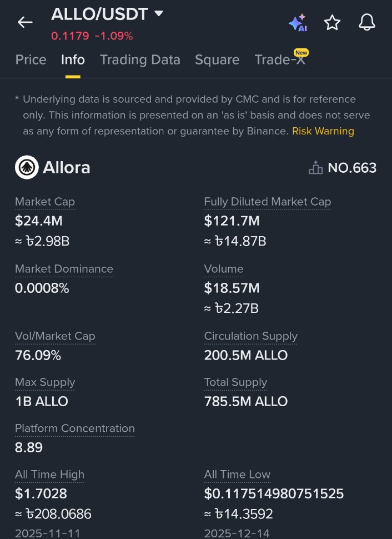Open the AI assistant sparkle icon

click(x=298, y=23)
